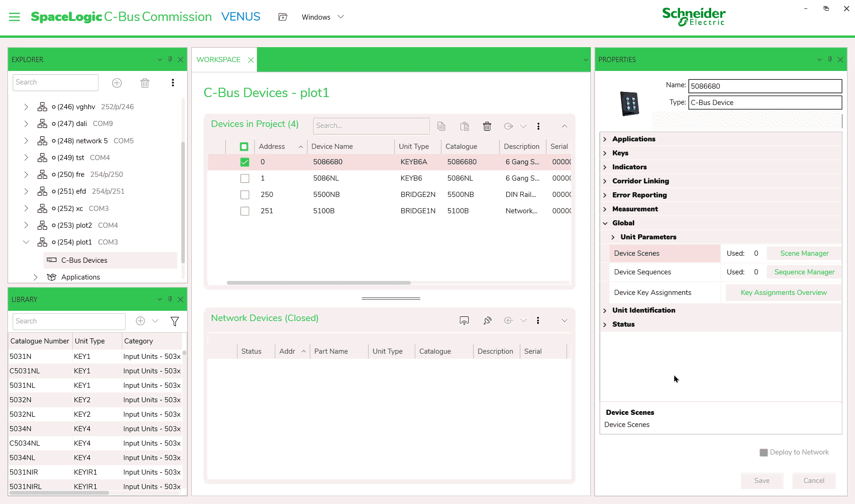Add library item with plus icon
Viewport: 855px width, 504px height.
(x=140, y=321)
